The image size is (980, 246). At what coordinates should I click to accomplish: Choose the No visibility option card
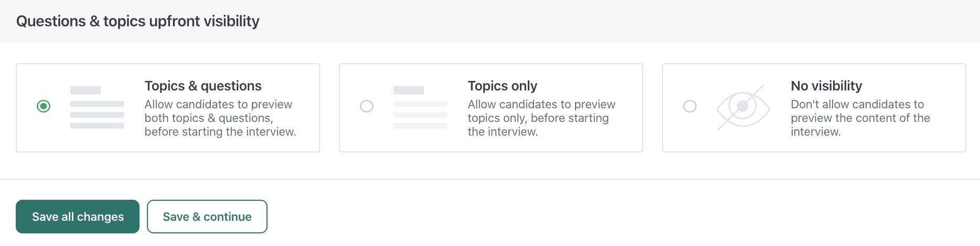[814, 108]
